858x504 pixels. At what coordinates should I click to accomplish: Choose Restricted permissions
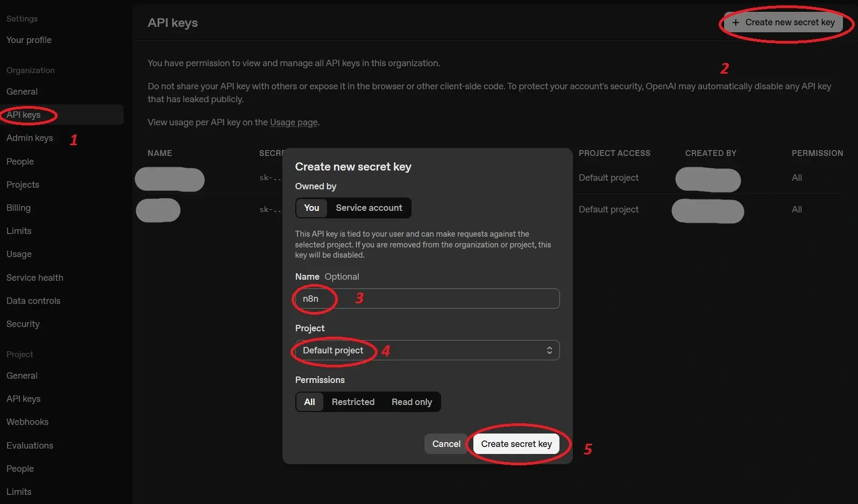[x=353, y=402]
